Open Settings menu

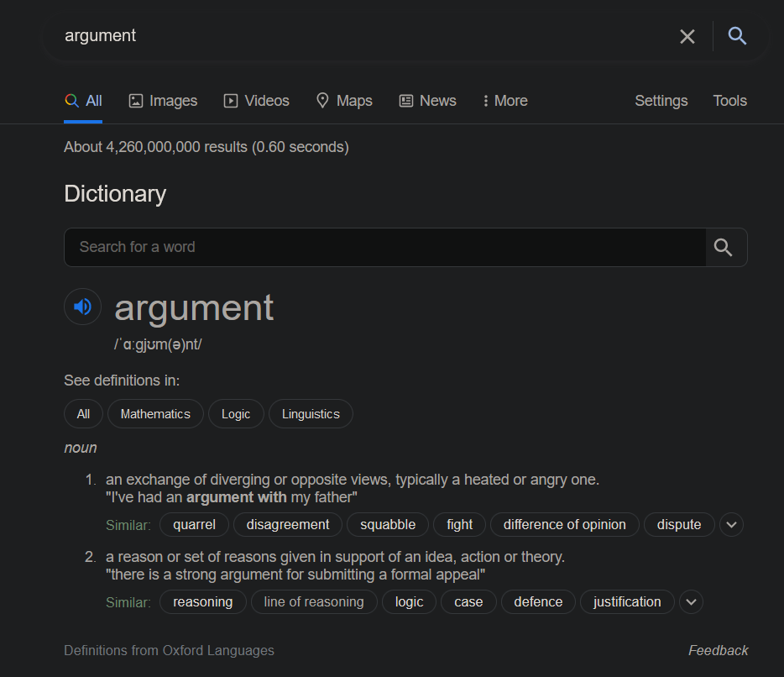tap(661, 101)
